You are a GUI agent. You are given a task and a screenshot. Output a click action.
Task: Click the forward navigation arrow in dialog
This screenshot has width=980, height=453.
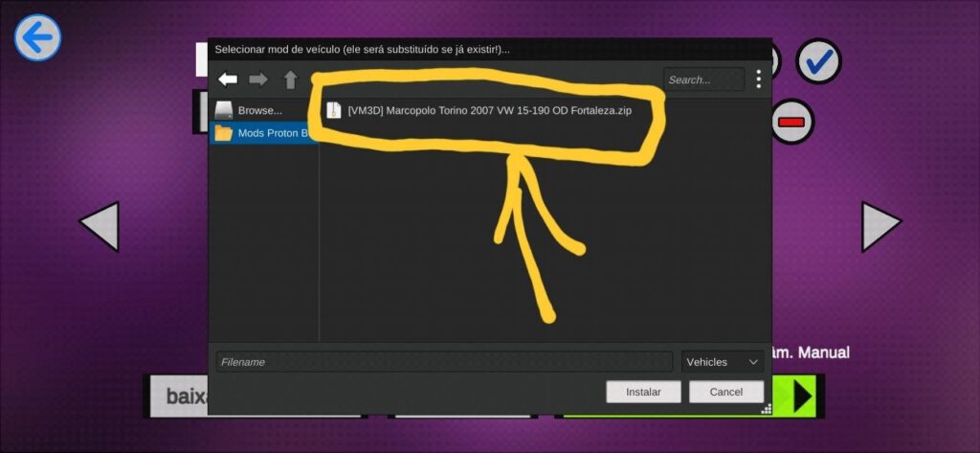click(x=258, y=79)
